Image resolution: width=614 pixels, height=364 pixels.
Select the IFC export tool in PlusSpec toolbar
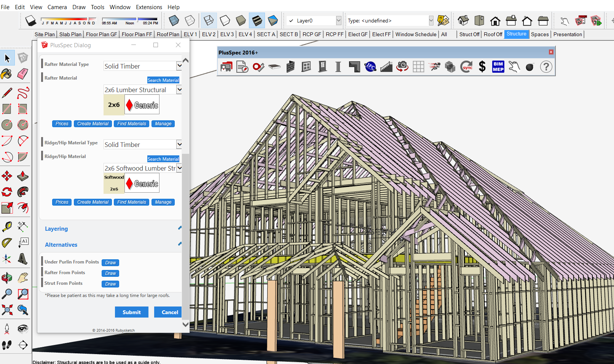pyautogui.click(x=370, y=67)
